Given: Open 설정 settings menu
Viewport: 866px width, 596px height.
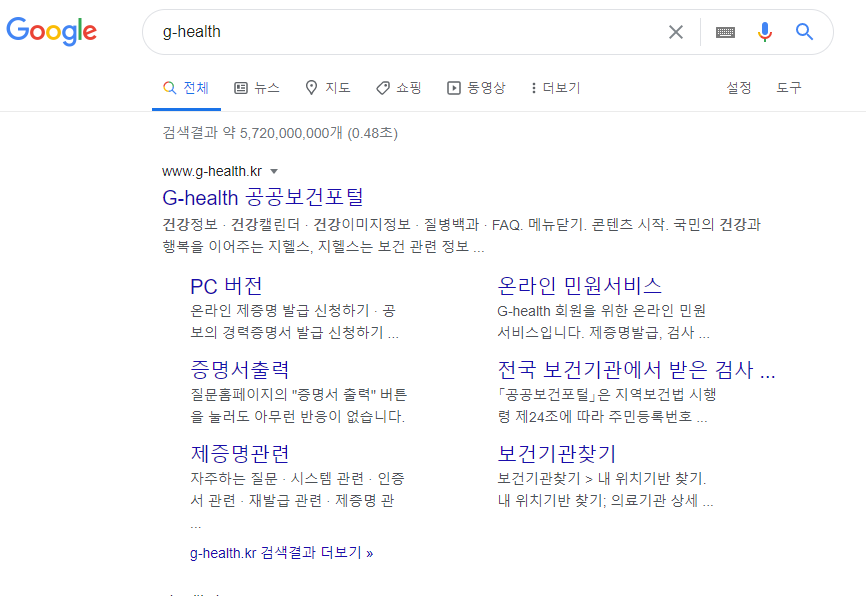Looking at the screenshot, I should 738,88.
